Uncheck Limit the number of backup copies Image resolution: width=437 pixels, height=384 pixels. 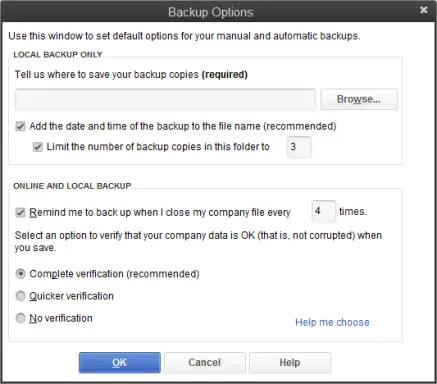point(38,147)
